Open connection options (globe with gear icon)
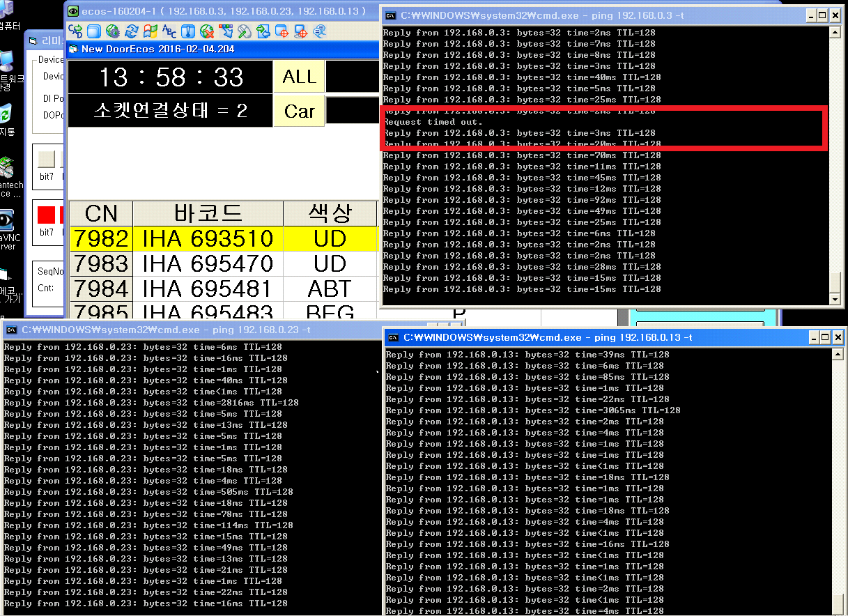Image resolution: width=848 pixels, height=616 pixels. pos(113,31)
